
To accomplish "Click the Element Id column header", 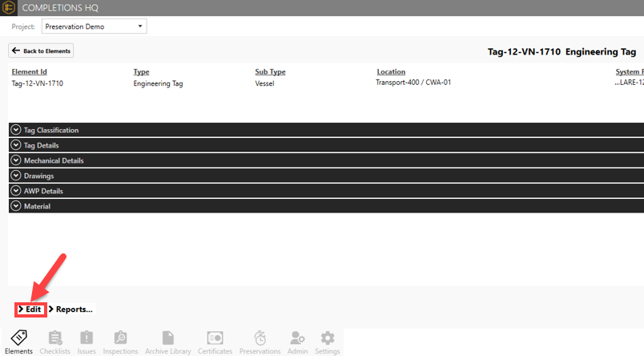I will (x=29, y=71).
